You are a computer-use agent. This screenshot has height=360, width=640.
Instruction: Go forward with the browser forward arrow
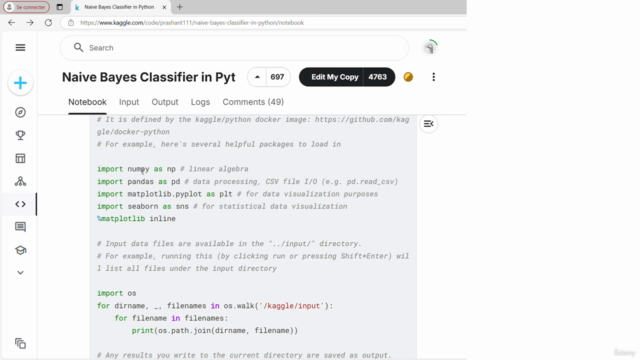[x=30, y=22]
